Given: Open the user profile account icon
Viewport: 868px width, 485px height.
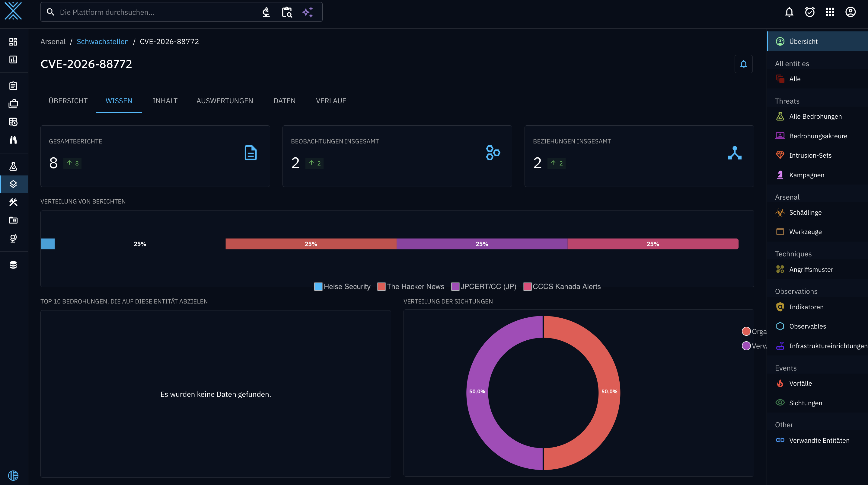Looking at the screenshot, I should click(x=850, y=12).
